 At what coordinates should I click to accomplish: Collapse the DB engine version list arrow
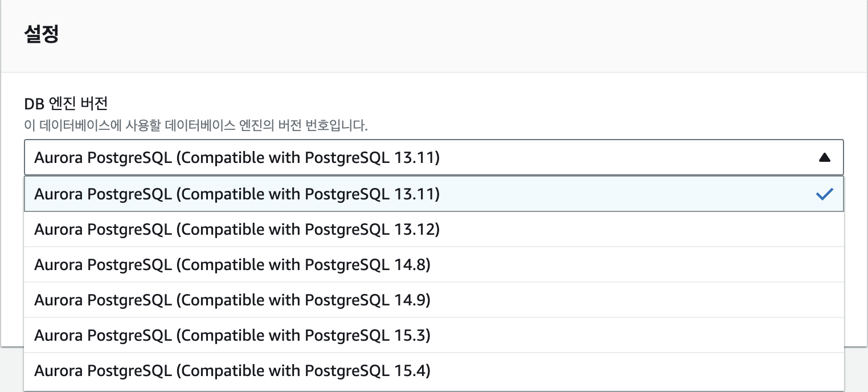(x=824, y=158)
